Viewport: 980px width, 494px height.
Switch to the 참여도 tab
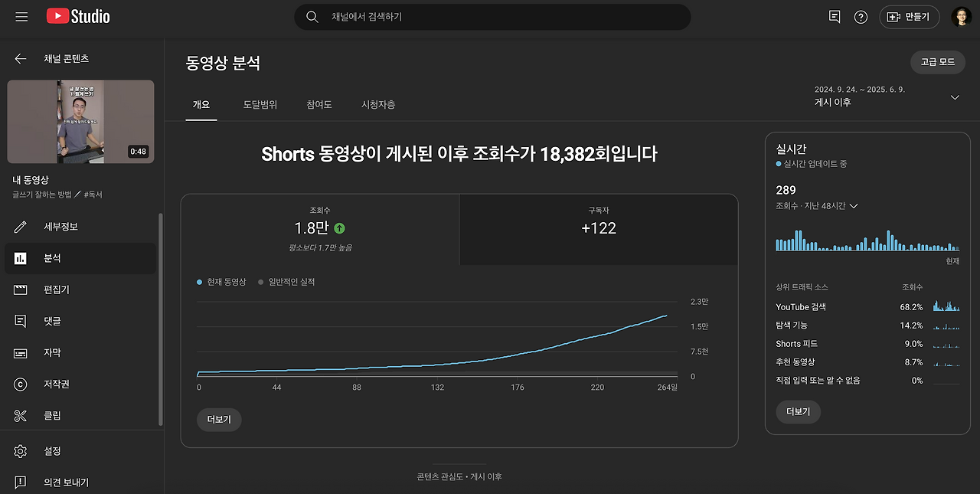pyautogui.click(x=318, y=104)
